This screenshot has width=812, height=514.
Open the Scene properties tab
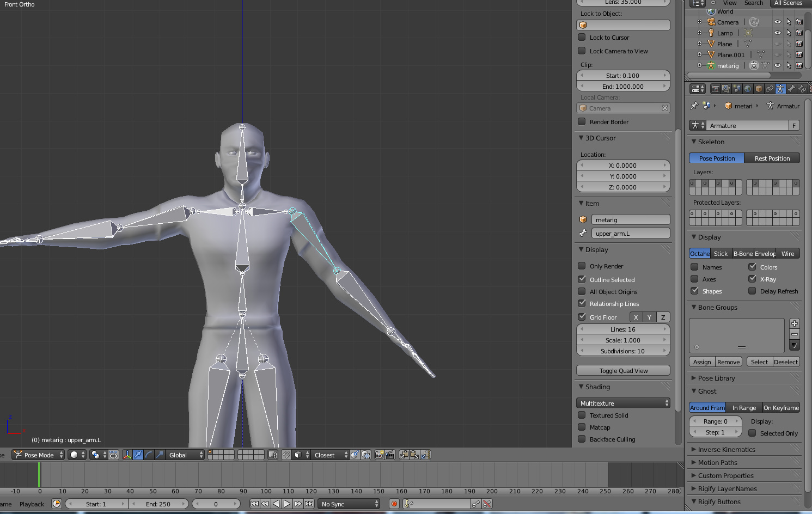(737, 89)
